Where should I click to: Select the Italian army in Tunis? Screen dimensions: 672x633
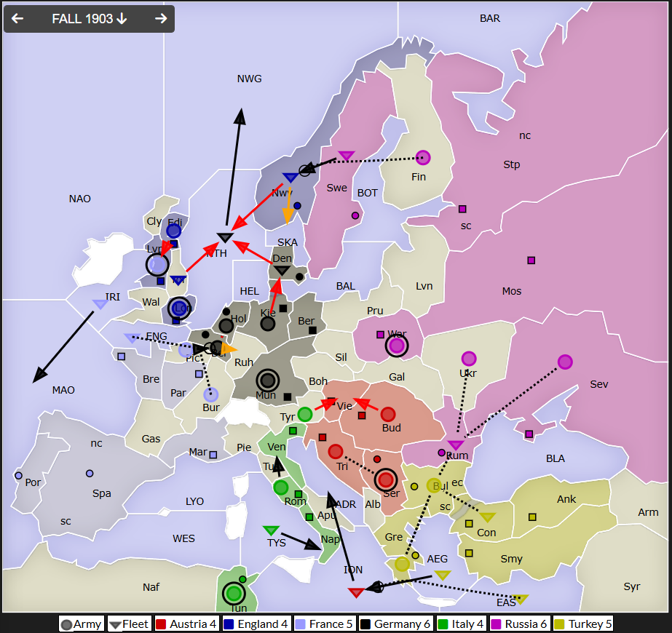pos(234,593)
